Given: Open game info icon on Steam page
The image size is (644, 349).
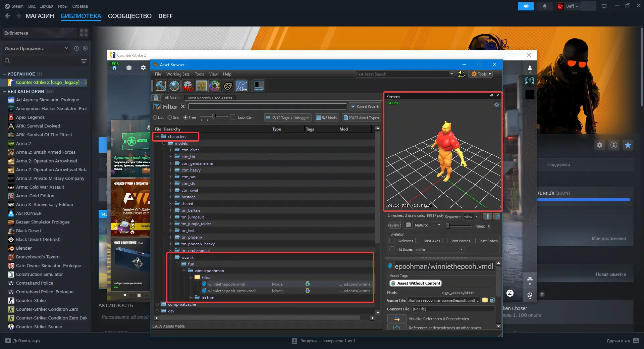Looking at the screenshot, I should (x=614, y=145).
